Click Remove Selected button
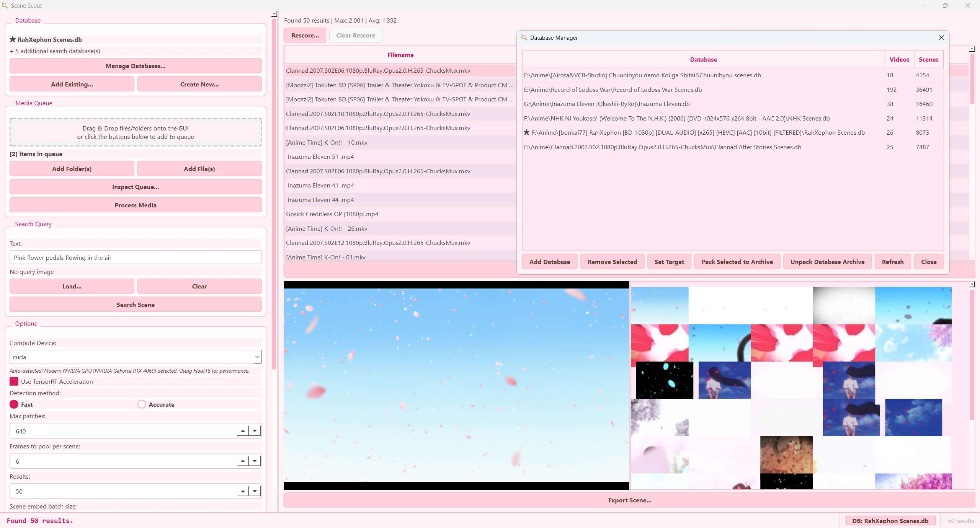This screenshot has width=980, height=528. (612, 262)
